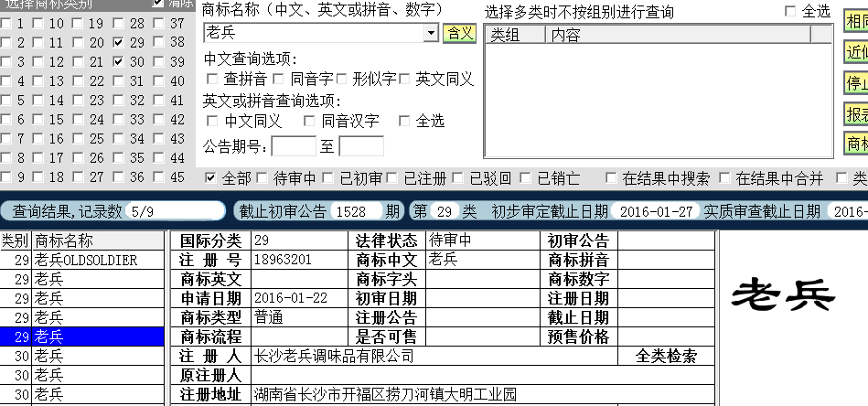Toggle the 中文同义 checkbox
Image resolution: width=868 pixels, height=406 pixels.
coord(212,121)
